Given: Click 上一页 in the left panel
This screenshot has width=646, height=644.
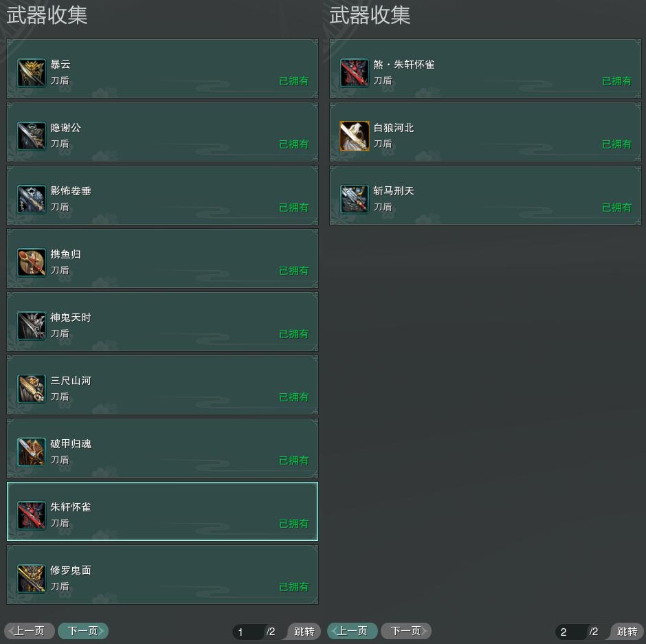Looking at the screenshot, I should pos(30,631).
